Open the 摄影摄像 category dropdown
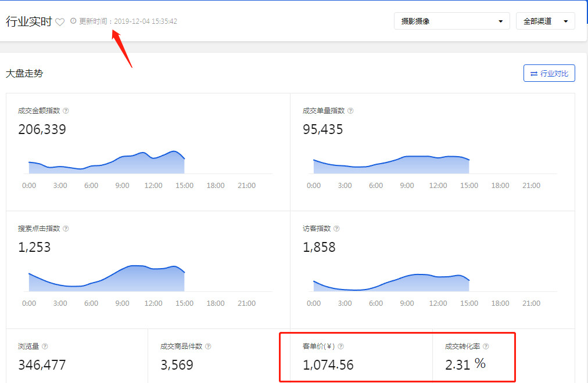 click(x=451, y=21)
